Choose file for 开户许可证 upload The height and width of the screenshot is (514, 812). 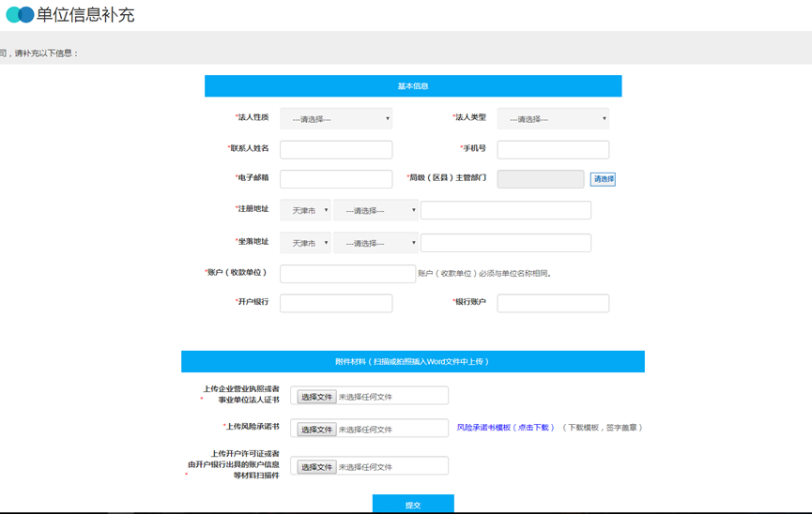317,467
